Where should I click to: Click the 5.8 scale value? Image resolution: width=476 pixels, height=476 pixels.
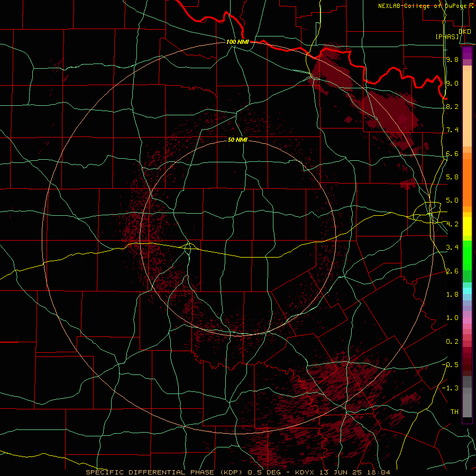coord(452,177)
